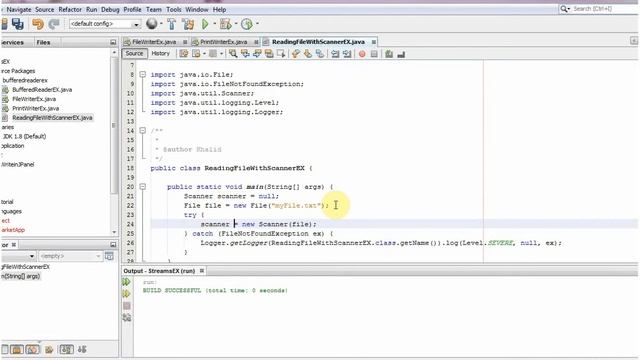Open the Profile project dropdown arrow
The height and width of the screenshot is (360, 640).
tap(257, 24)
